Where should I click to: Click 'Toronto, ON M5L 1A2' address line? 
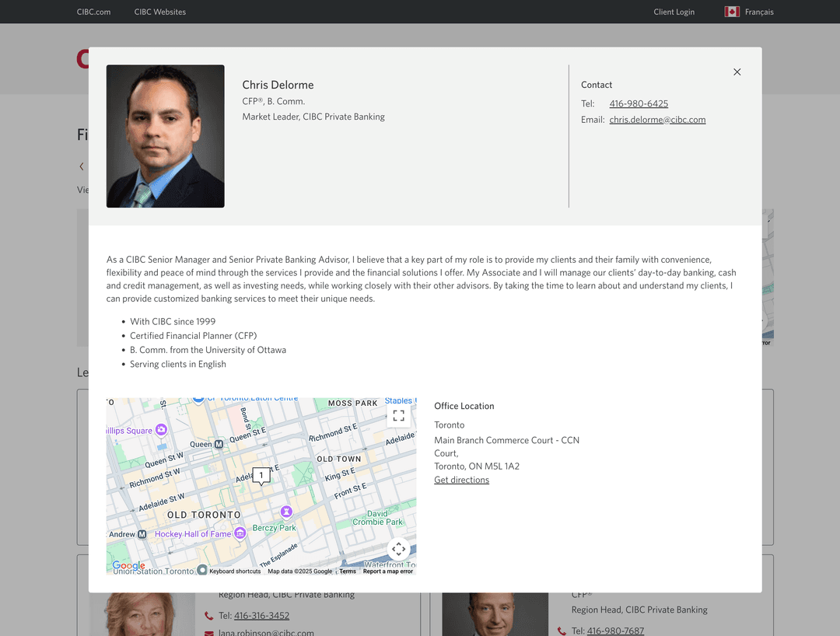click(x=477, y=467)
